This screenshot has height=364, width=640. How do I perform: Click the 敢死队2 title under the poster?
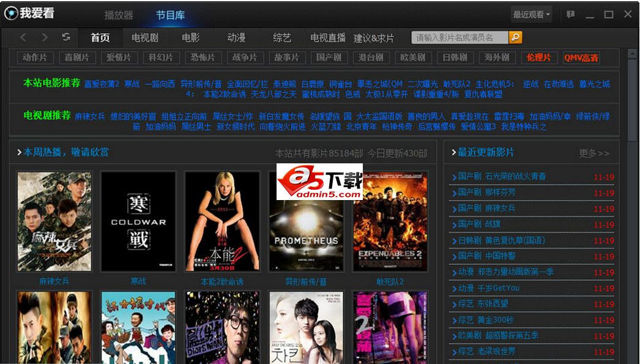tap(390, 281)
